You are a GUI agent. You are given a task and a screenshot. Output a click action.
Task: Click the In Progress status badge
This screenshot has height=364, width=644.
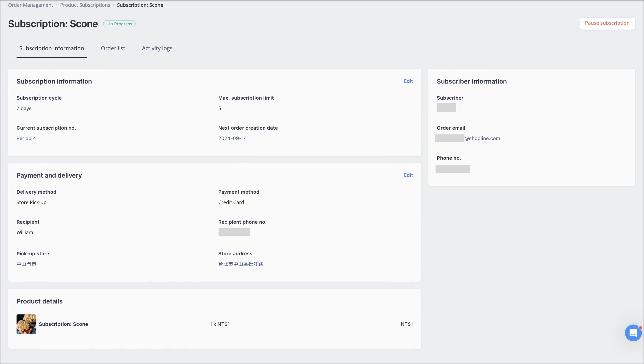tap(119, 24)
